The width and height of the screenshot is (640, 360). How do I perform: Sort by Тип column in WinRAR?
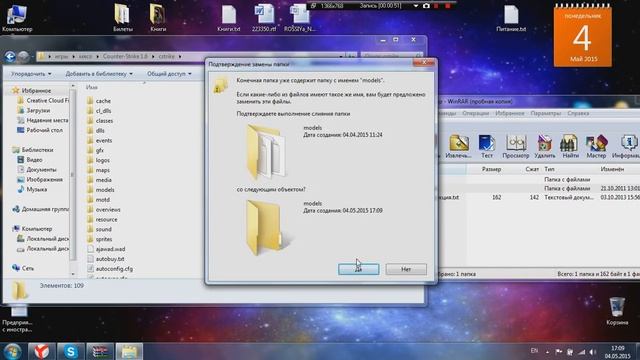pos(549,169)
